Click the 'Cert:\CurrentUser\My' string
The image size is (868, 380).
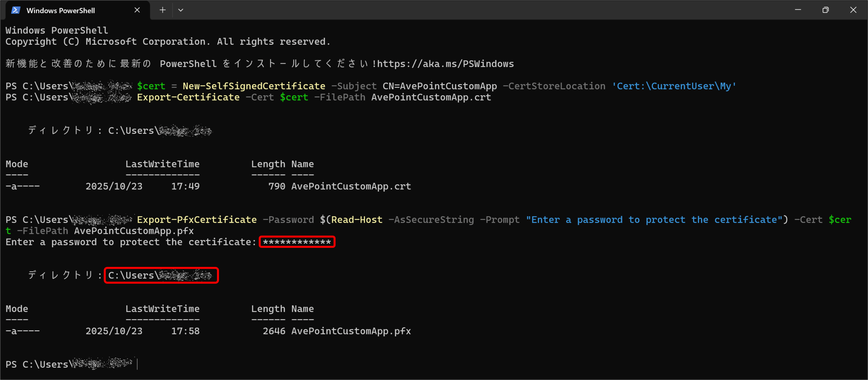tap(674, 86)
